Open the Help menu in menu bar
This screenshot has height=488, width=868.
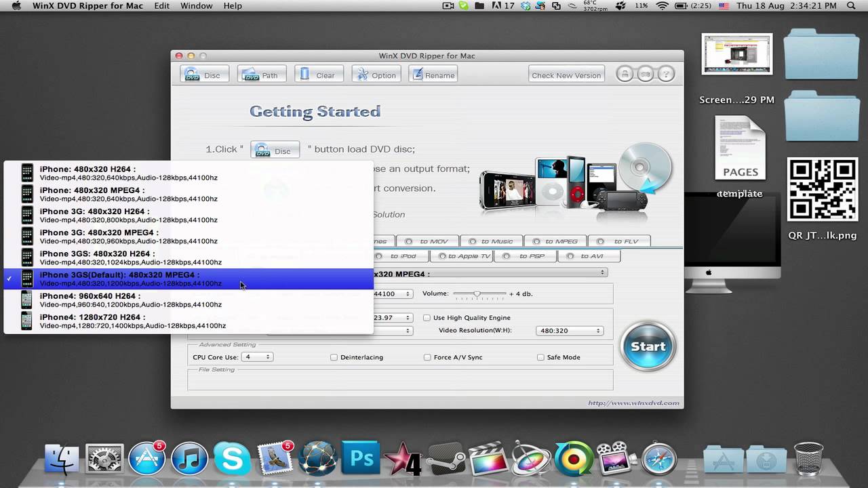233,6
